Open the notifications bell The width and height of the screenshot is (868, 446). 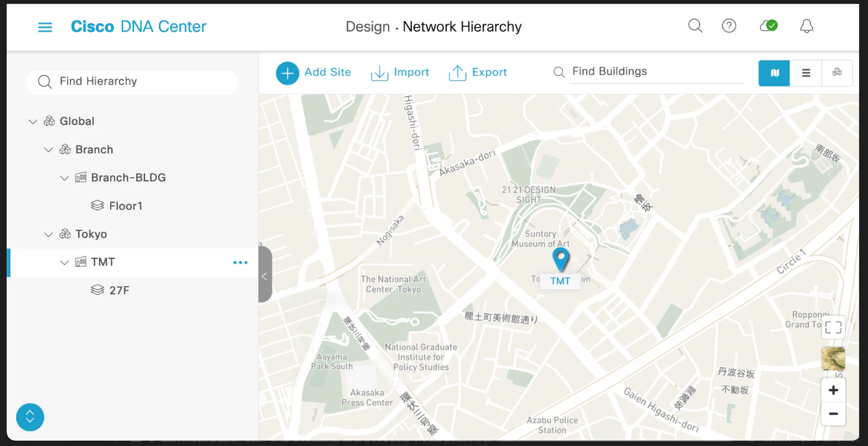(807, 26)
